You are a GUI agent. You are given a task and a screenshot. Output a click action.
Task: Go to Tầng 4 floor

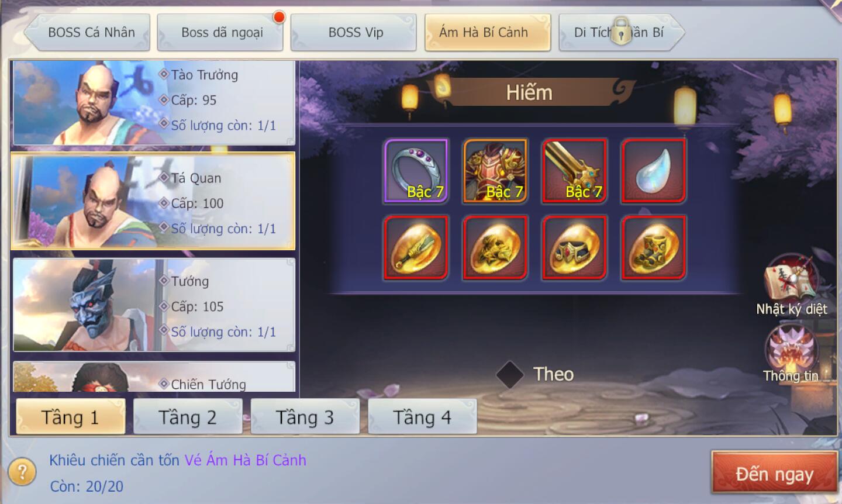pyautogui.click(x=422, y=417)
